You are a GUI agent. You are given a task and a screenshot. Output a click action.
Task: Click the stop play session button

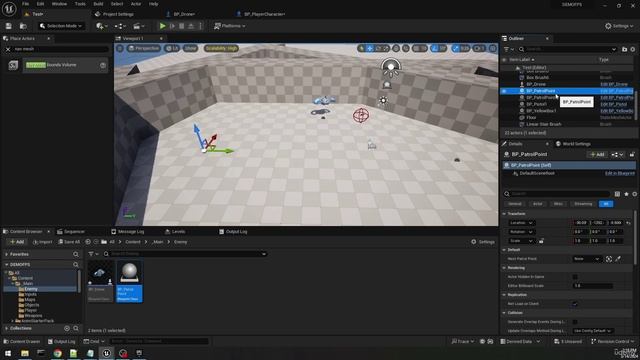pos(182,26)
